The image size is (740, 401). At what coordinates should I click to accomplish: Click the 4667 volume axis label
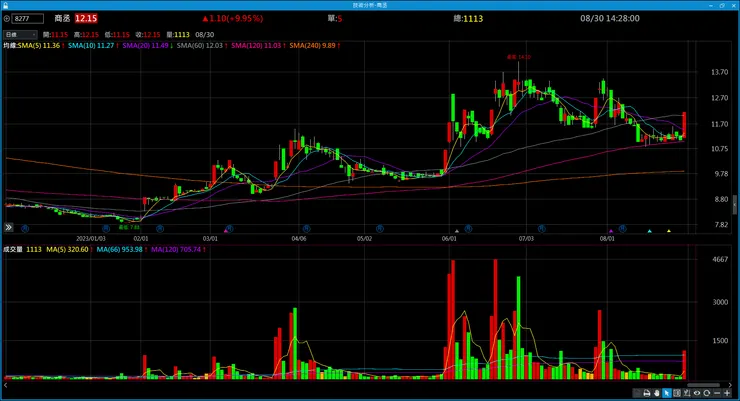pyautogui.click(x=720, y=259)
